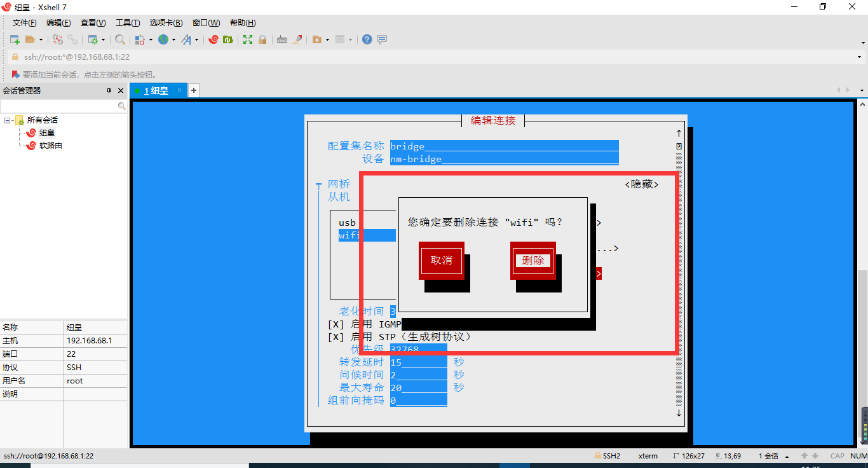Screen dimensions: 868x468
Task: Click the color scheme toolbar icon
Action: pos(141,39)
